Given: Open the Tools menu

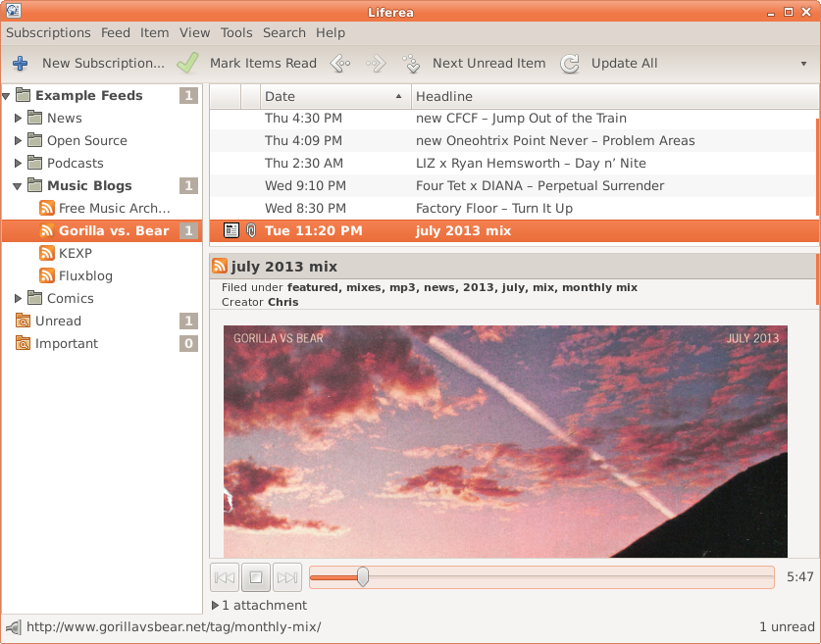Looking at the screenshot, I should point(236,32).
